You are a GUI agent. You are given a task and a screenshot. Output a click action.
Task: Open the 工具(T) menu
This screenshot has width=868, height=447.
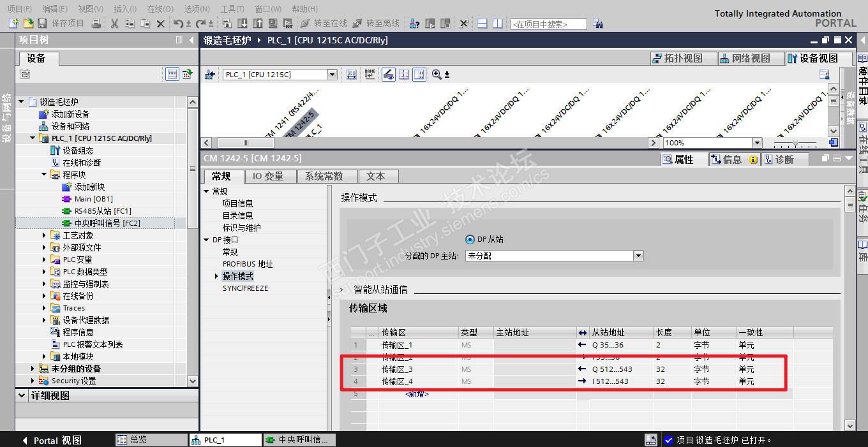tap(232, 9)
